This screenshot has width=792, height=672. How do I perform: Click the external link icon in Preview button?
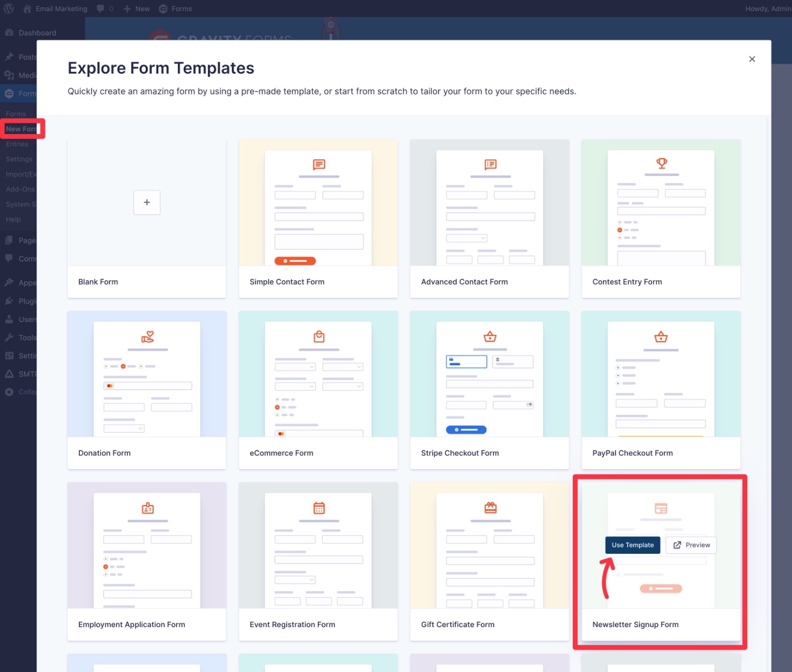[x=677, y=545]
